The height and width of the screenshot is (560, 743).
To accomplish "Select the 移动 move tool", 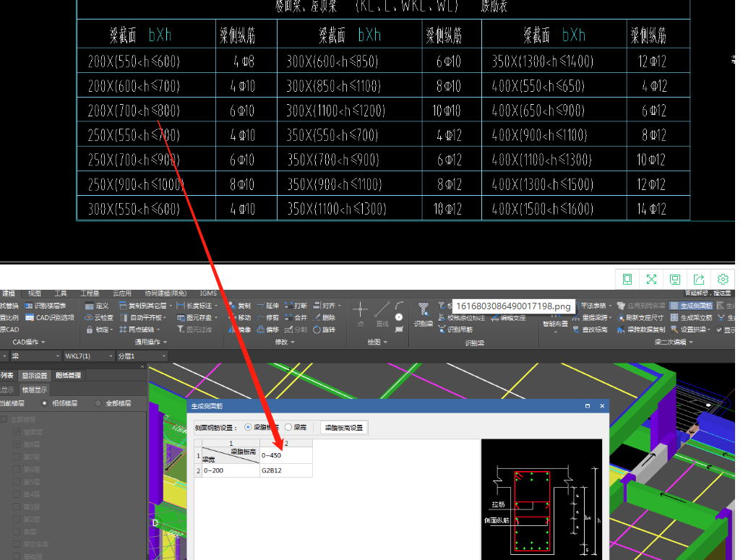I will point(240,317).
